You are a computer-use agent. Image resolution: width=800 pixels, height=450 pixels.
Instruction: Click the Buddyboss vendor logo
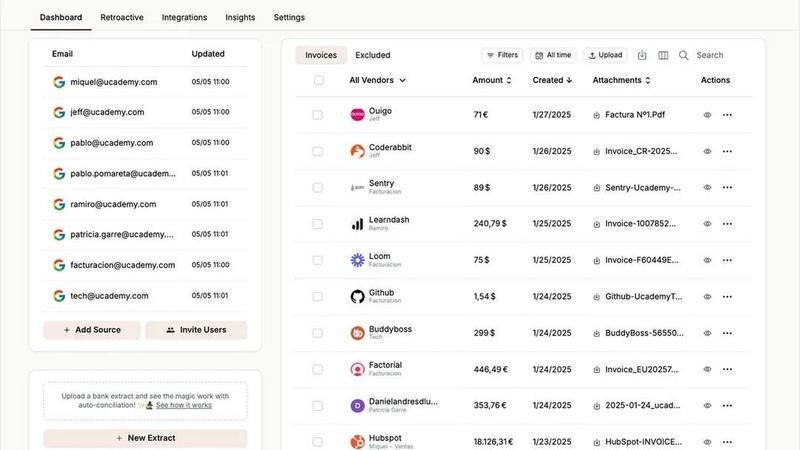357,333
